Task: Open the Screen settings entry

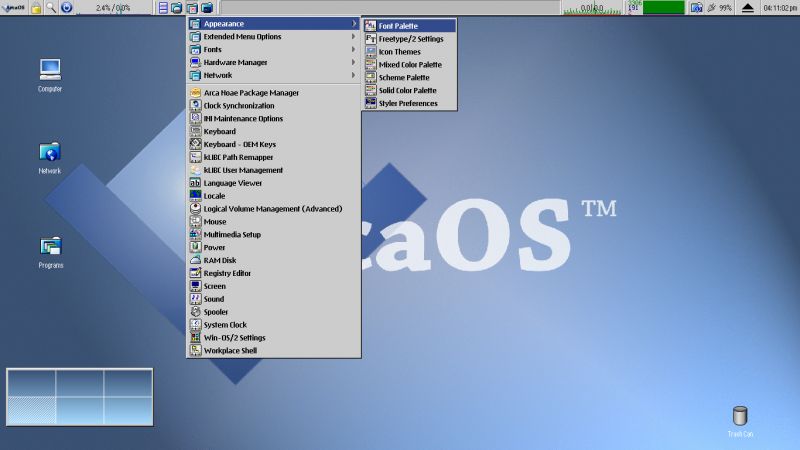Action: tap(273, 286)
